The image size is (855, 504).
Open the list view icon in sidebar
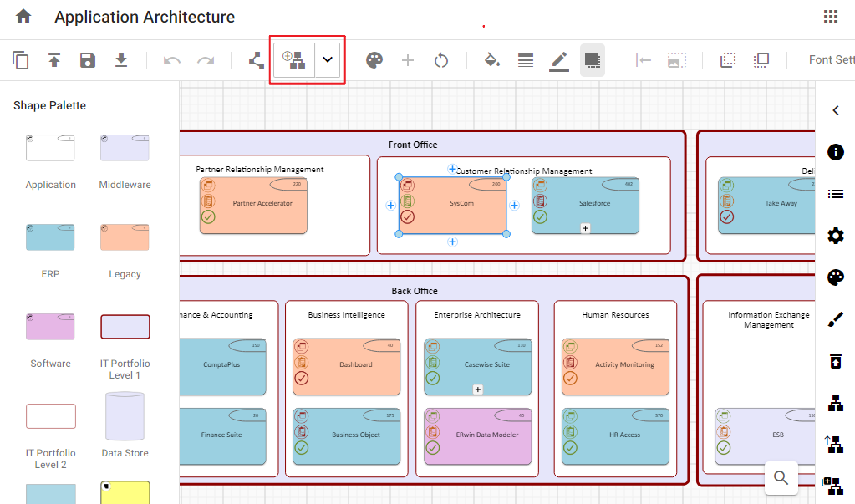point(835,194)
